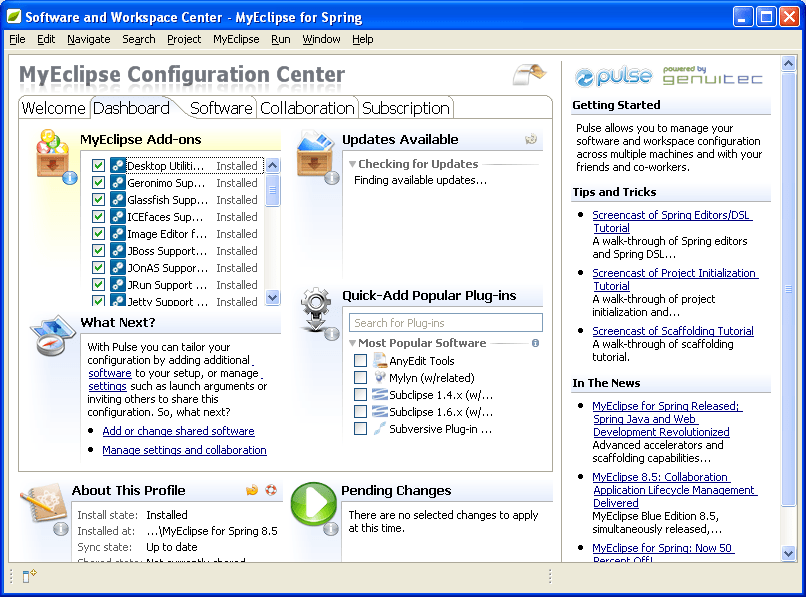
Task: Switch to the Collaboration tab
Action: point(307,108)
